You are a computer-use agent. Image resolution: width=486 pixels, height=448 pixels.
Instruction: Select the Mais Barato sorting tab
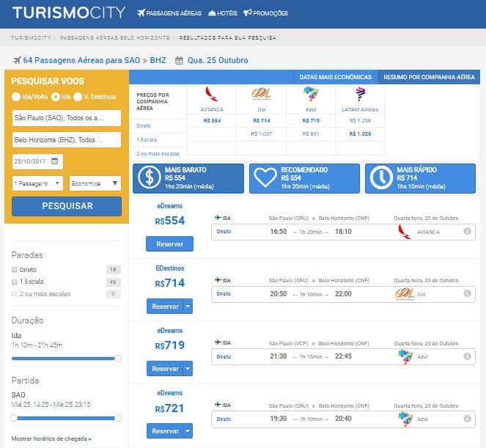[188, 178]
